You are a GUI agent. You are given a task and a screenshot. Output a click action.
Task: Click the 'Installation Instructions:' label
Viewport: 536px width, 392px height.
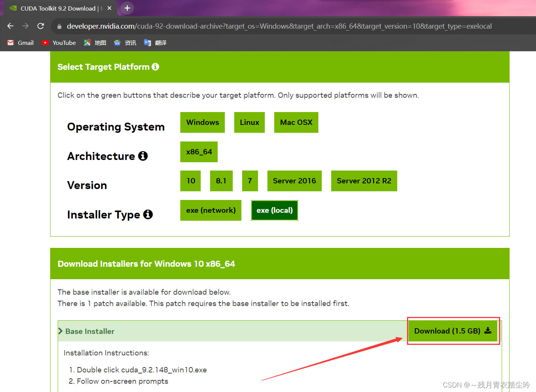coord(106,353)
